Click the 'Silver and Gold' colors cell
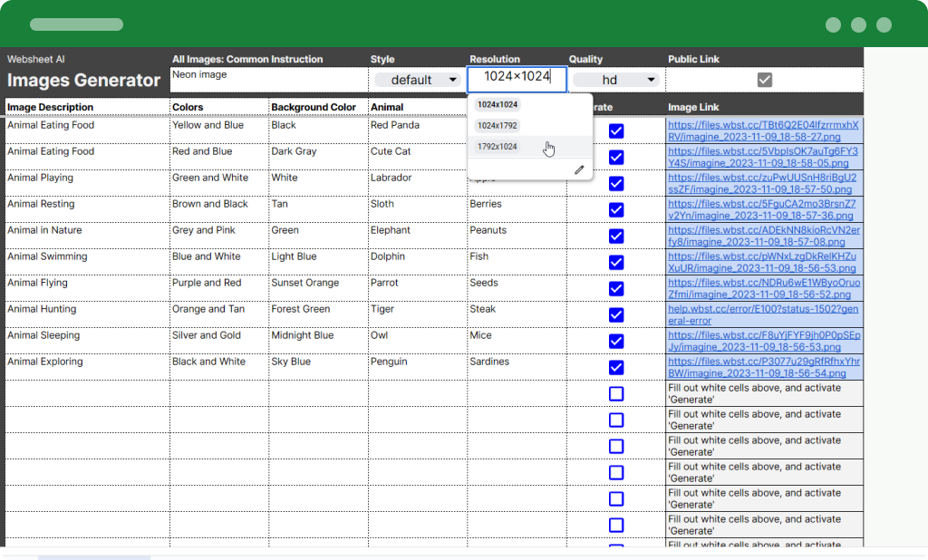 pos(219,341)
